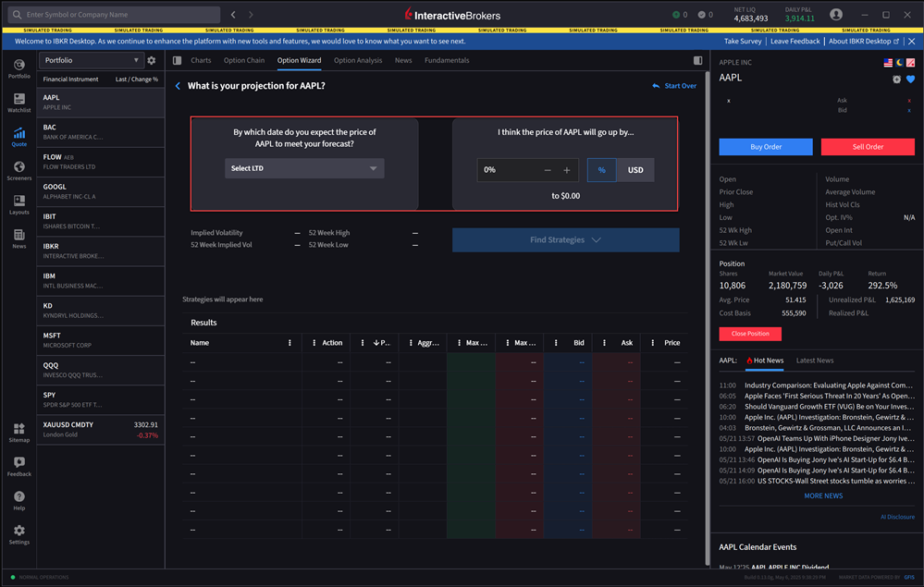Click the main panel vertical scrollbar
This screenshot has width=924, height=587.
[x=708, y=318]
